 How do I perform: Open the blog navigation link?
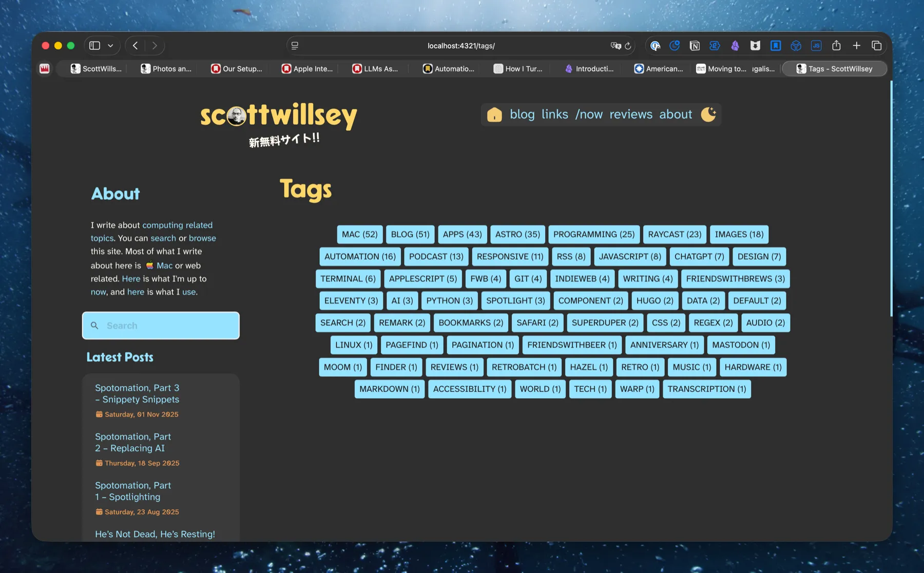[522, 114]
